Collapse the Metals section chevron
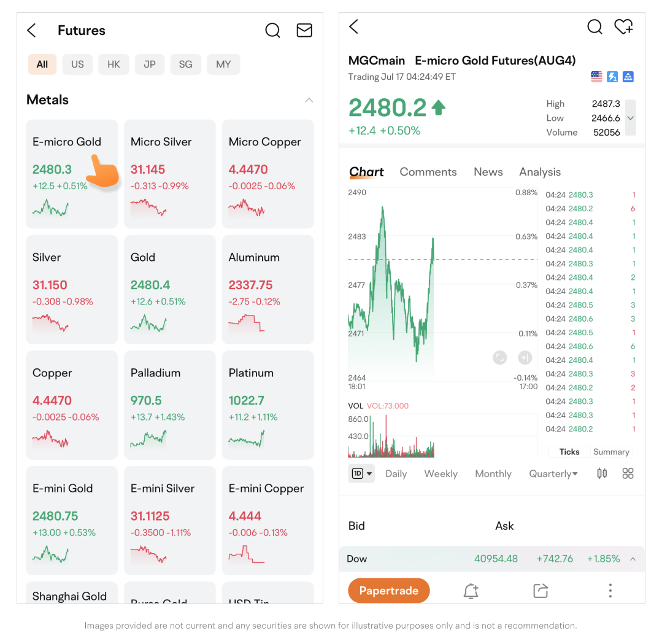 [x=309, y=100]
